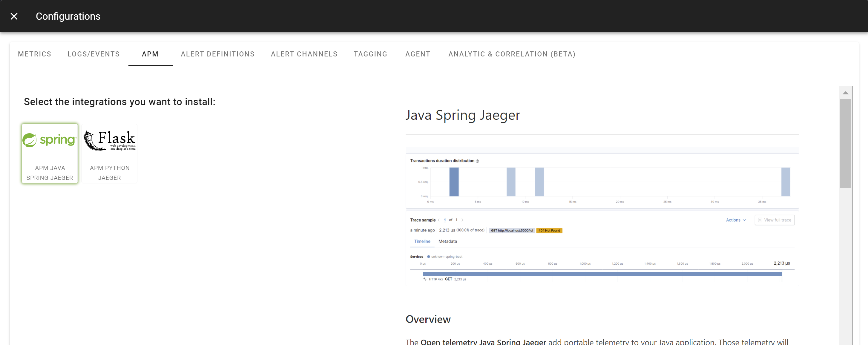Image resolution: width=868 pixels, height=345 pixels.
Task: Select the APM Java Spring Jaeger integration card
Action: click(50, 153)
